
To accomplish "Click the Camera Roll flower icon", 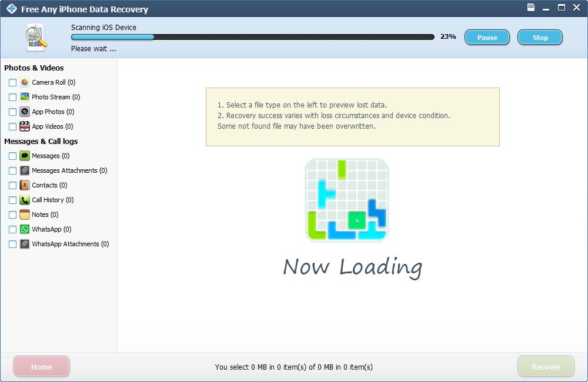I will 25,82.
